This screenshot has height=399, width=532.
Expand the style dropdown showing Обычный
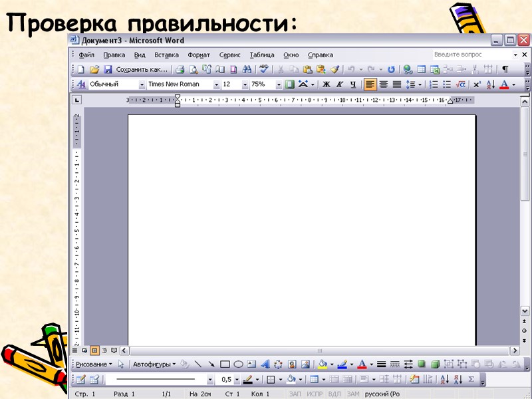(x=142, y=84)
